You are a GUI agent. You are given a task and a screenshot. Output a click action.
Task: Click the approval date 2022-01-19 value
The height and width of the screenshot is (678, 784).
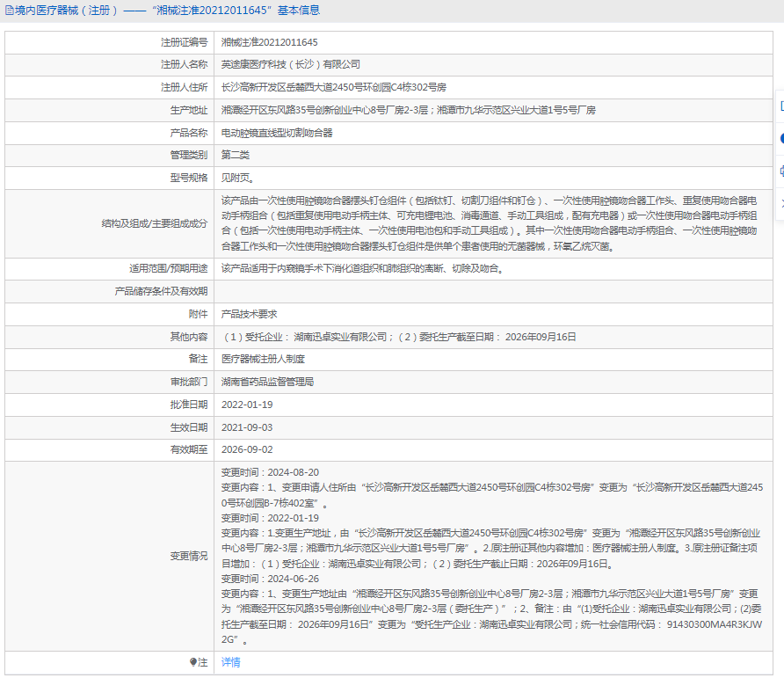point(247,405)
